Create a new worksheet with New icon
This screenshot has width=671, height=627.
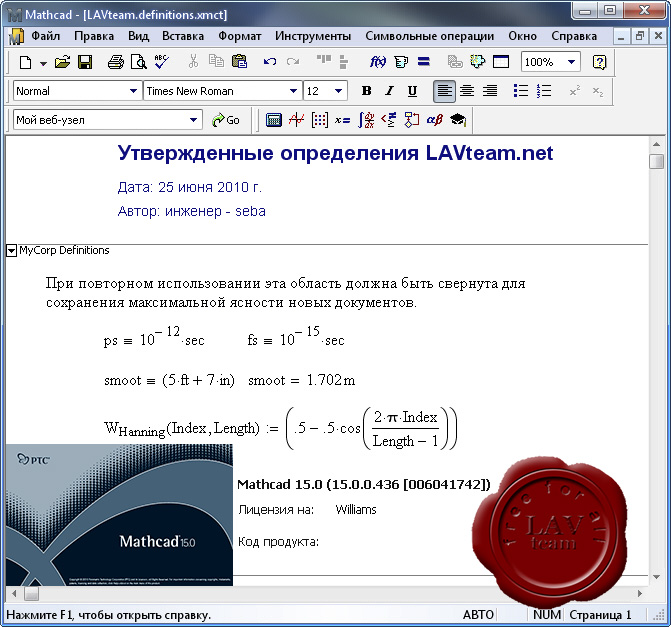pos(26,62)
